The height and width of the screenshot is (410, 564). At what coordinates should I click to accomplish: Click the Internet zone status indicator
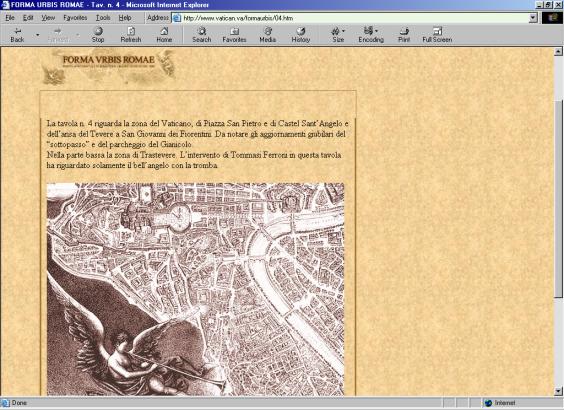click(x=500, y=403)
